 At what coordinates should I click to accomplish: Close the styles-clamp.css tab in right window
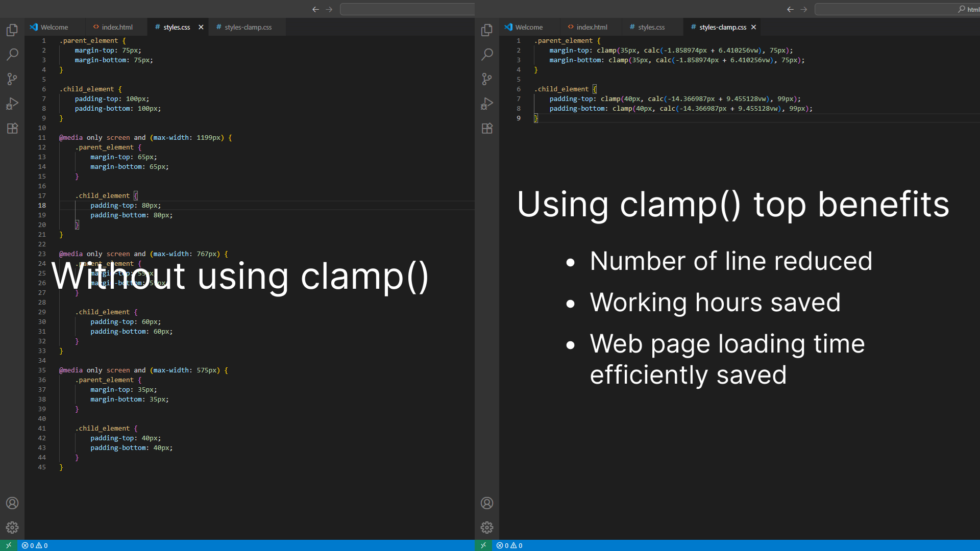[753, 27]
